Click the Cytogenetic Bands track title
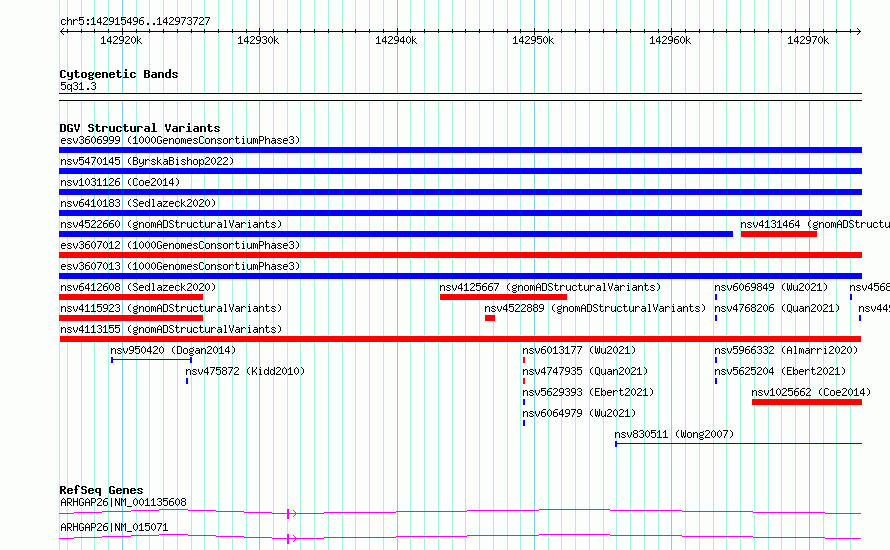 tap(119, 74)
